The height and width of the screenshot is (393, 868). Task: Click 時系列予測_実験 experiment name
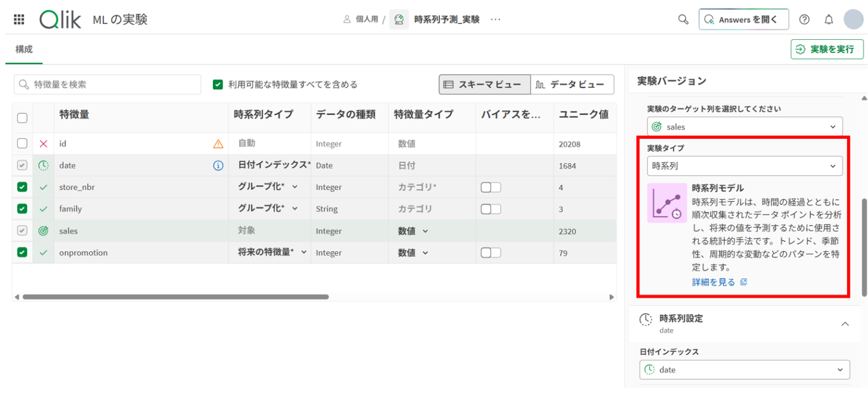(447, 19)
